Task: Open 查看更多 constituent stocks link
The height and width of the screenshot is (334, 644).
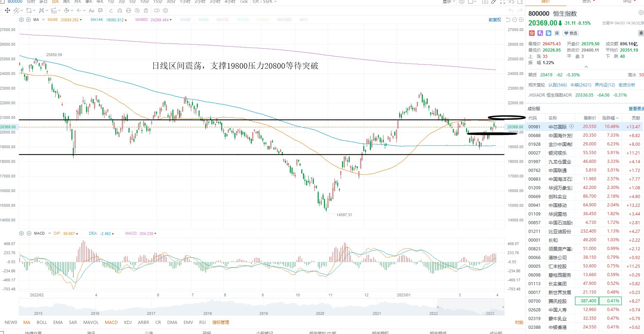Action: coord(636,109)
